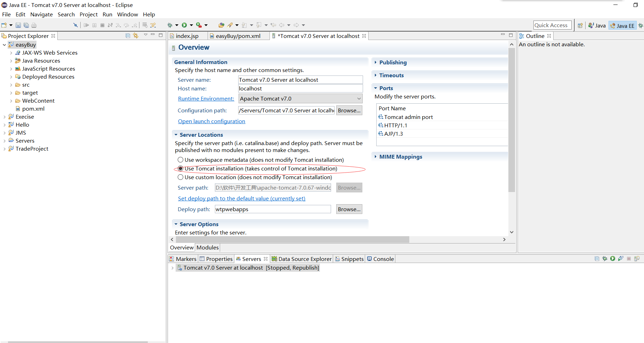This screenshot has width=644, height=343.
Task: Open the Console view tab
Action: coord(380,259)
